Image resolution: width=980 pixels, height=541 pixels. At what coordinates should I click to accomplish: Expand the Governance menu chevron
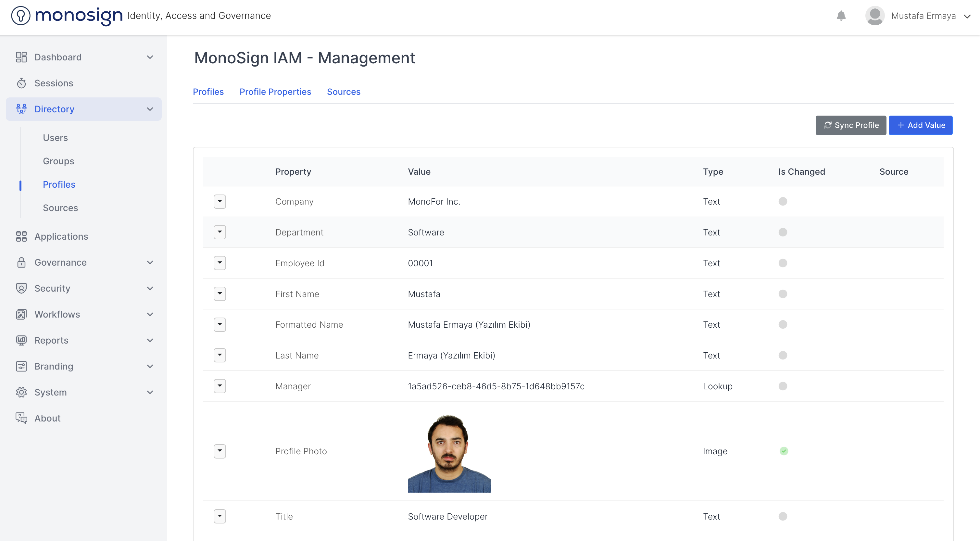click(x=150, y=262)
